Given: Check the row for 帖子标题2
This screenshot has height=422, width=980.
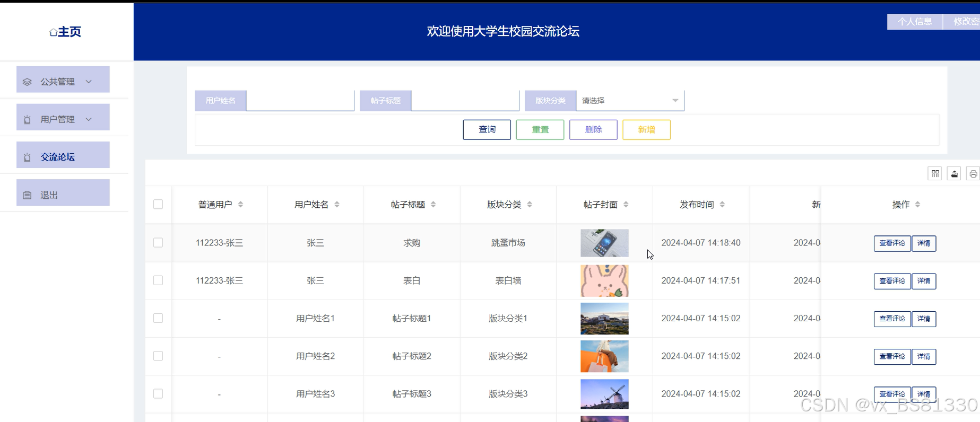Looking at the screenshot, I should pyautogui.click(x=158, y=356).
